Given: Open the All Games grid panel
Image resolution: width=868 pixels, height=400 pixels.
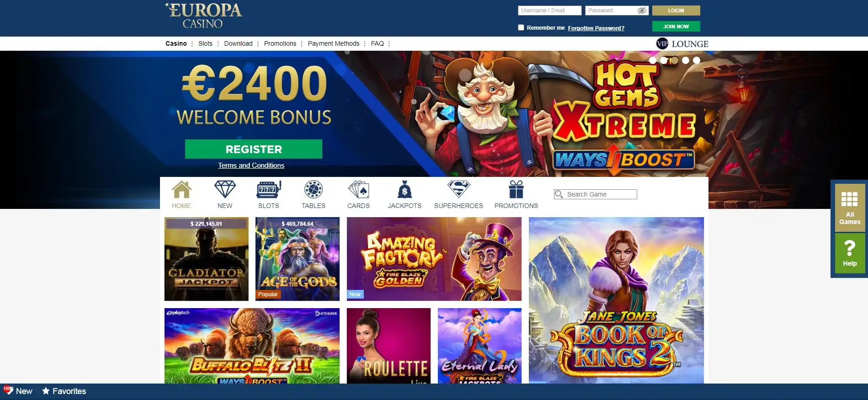Looking at the screenshot, I should click(850, 208).
